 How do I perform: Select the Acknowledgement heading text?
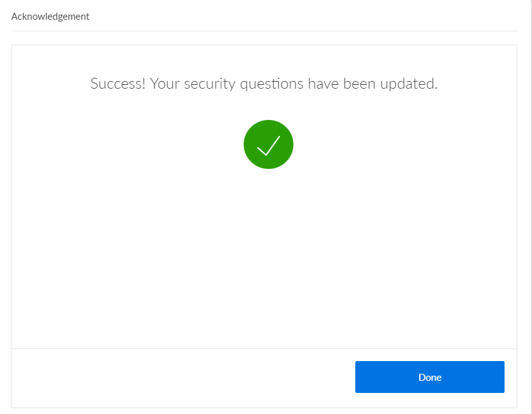click(x=50, y=17)
